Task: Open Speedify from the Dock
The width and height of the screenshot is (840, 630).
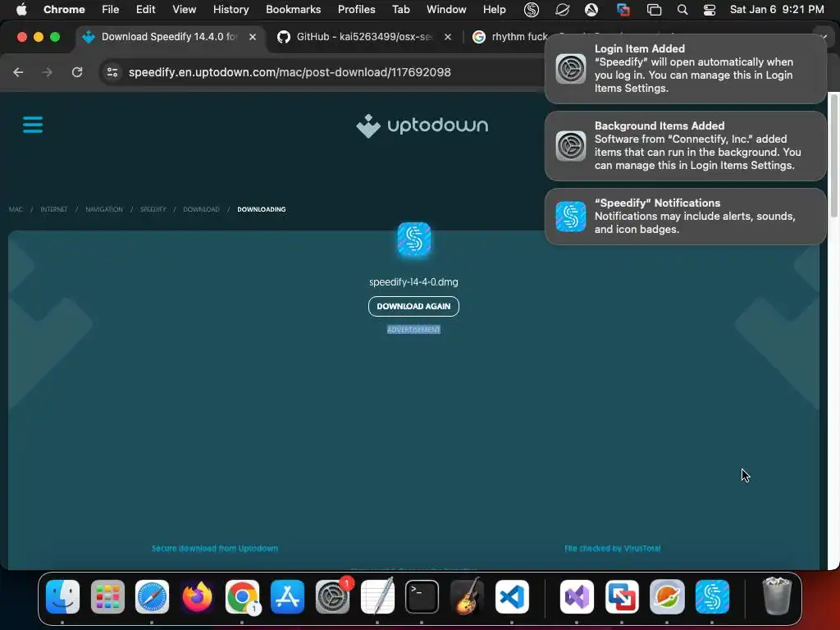Action: click(x=712, y=597)
